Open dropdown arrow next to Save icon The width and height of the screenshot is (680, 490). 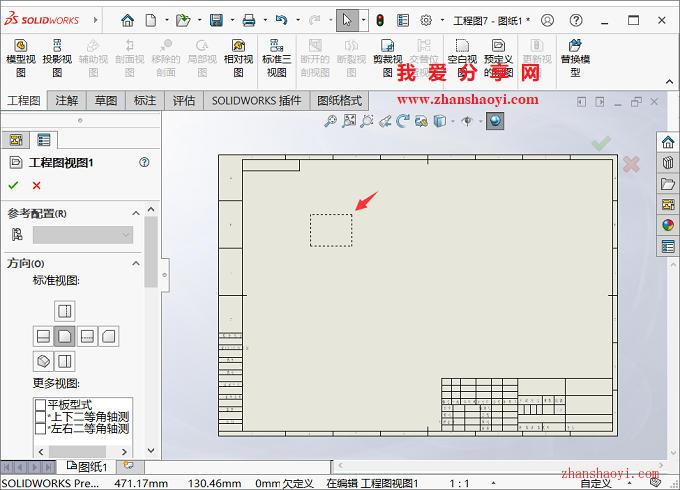pos(232,20)
